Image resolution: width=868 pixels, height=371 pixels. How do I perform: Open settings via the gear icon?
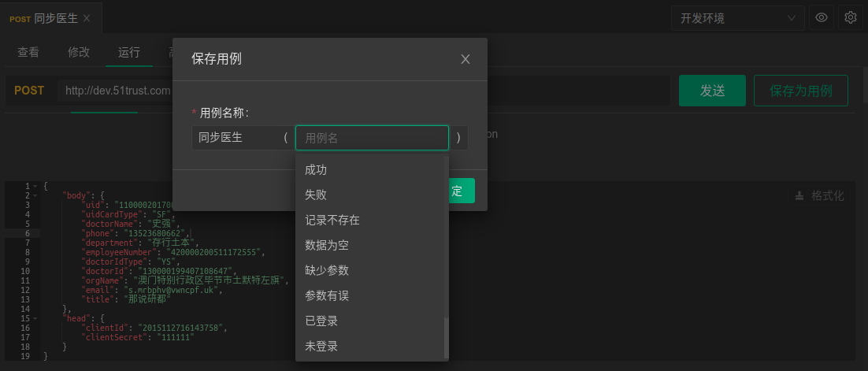(x=851, y=17)
